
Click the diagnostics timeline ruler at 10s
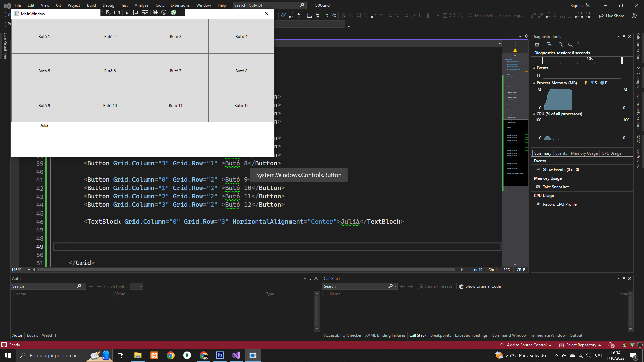pyautogui.click(x=589, y=59)
